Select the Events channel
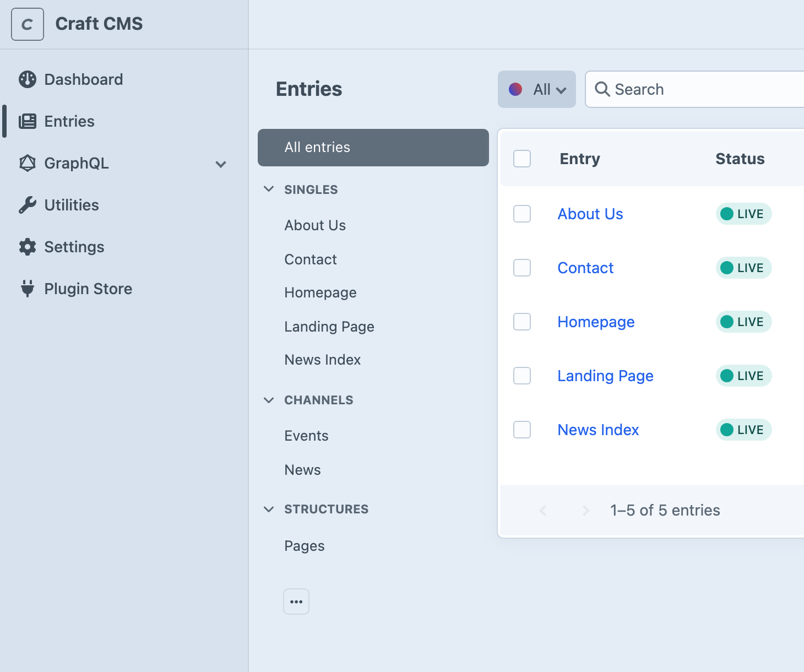This screenshot has height=672, width=804. point(306,436)
